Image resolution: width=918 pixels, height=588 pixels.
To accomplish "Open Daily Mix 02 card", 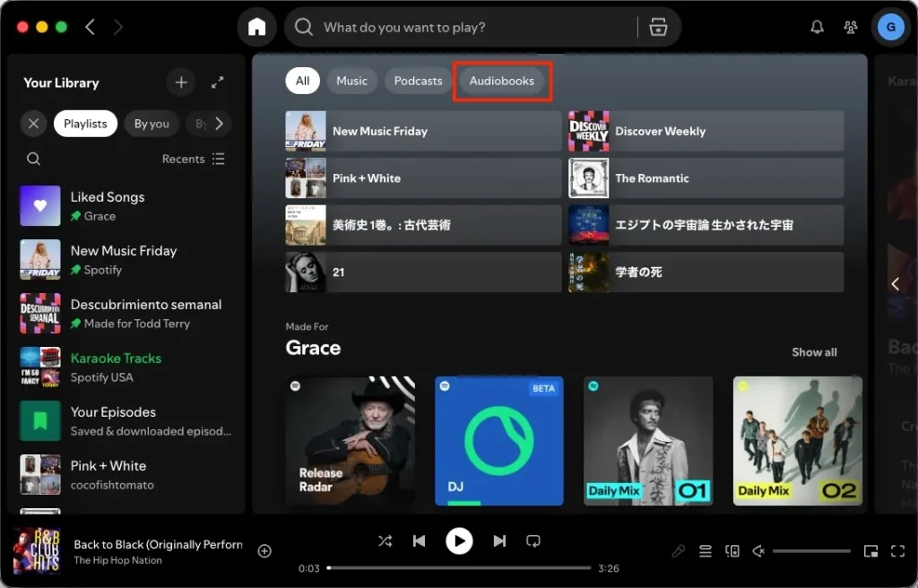I will tap(798, 441).
